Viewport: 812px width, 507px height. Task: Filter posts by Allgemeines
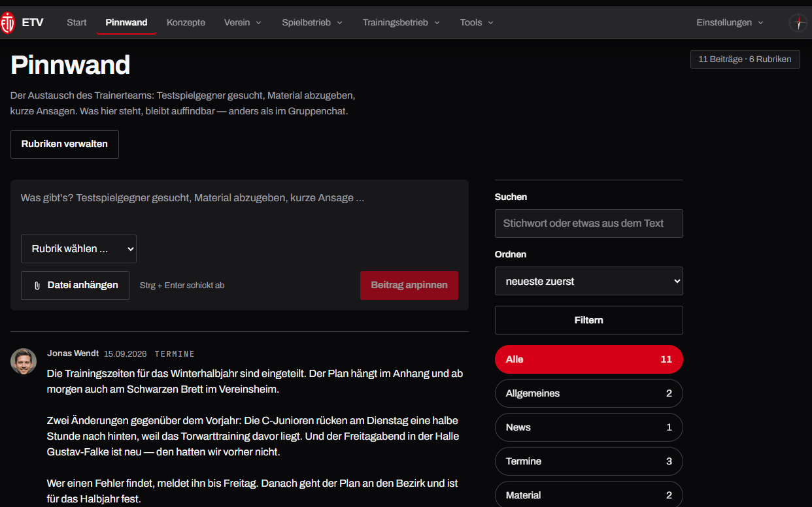click(589, 393)
